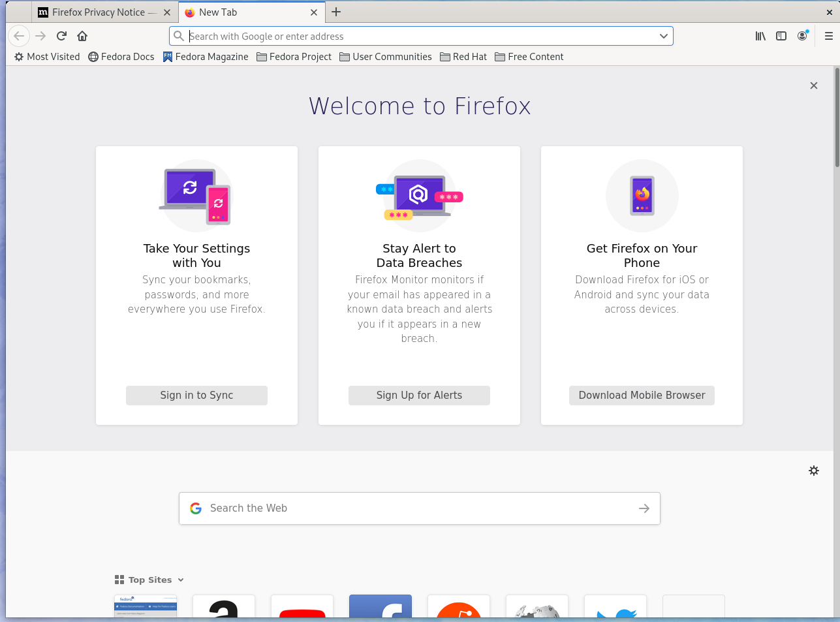Expand the Fedora Project bookmark folder
The width and height of the screenshot is (840, 622).
pos(294,57)
